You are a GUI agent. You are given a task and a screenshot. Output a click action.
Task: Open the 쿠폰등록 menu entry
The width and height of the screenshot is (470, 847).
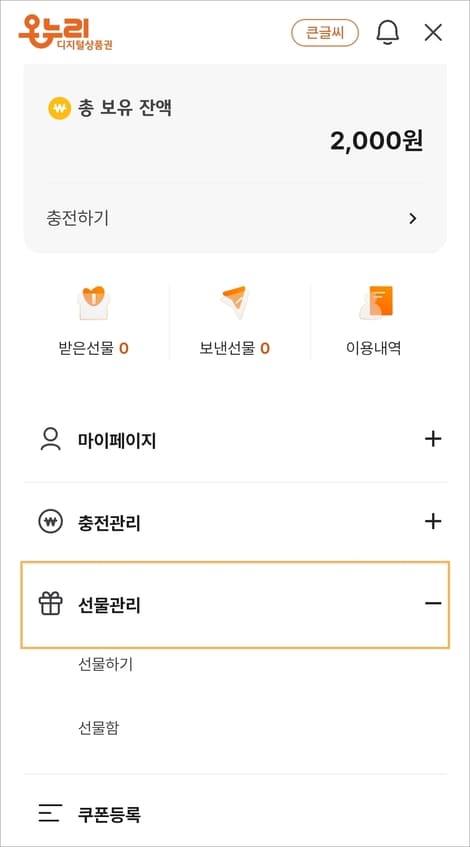click(x=235, y=814)
